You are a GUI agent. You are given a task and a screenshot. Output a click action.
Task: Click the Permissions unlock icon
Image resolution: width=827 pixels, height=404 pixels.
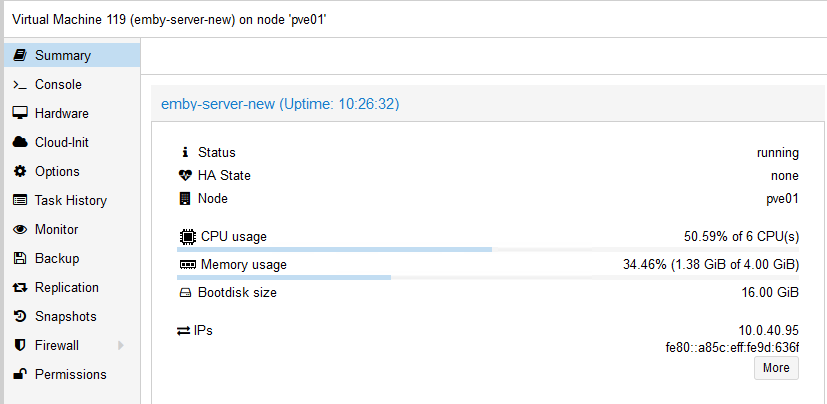(x=19, y=375)
